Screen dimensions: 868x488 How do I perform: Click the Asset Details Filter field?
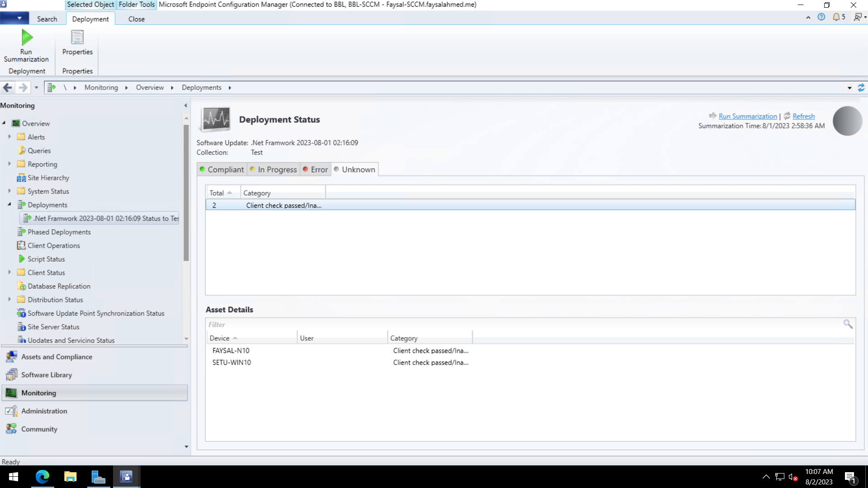pos(524,324)
